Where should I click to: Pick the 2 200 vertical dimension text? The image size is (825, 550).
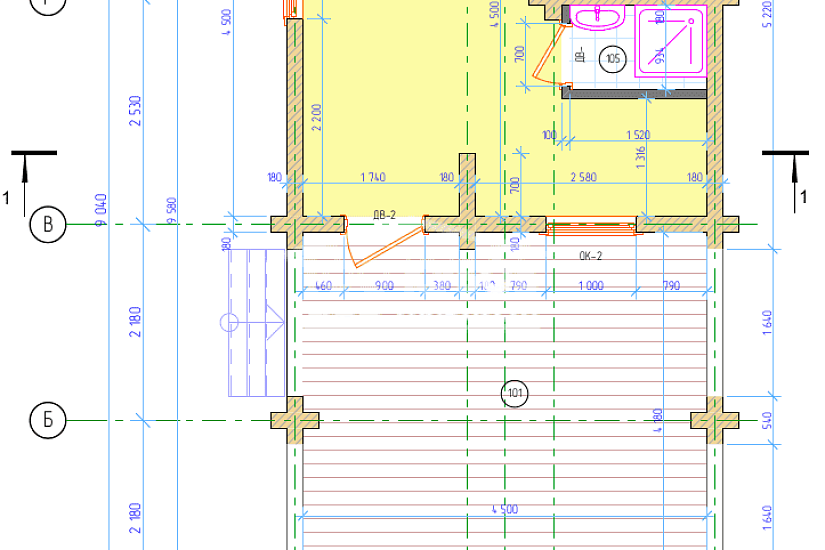pos(316,118)
